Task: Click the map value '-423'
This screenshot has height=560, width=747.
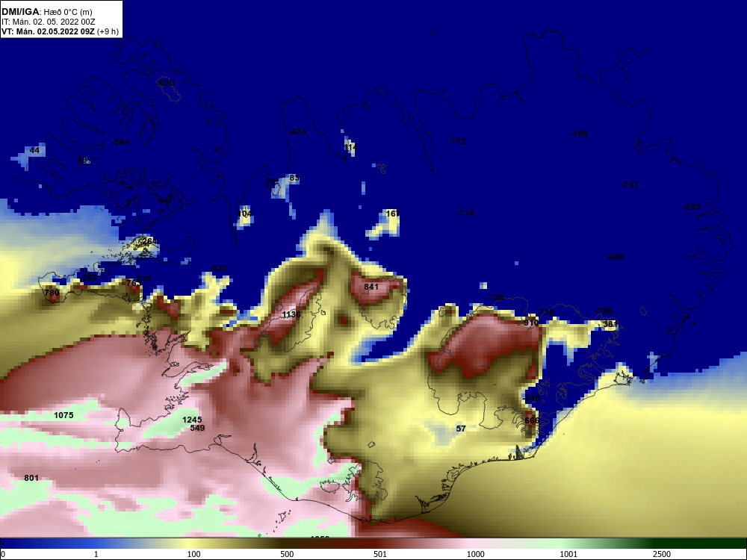Action: point(218,269)
